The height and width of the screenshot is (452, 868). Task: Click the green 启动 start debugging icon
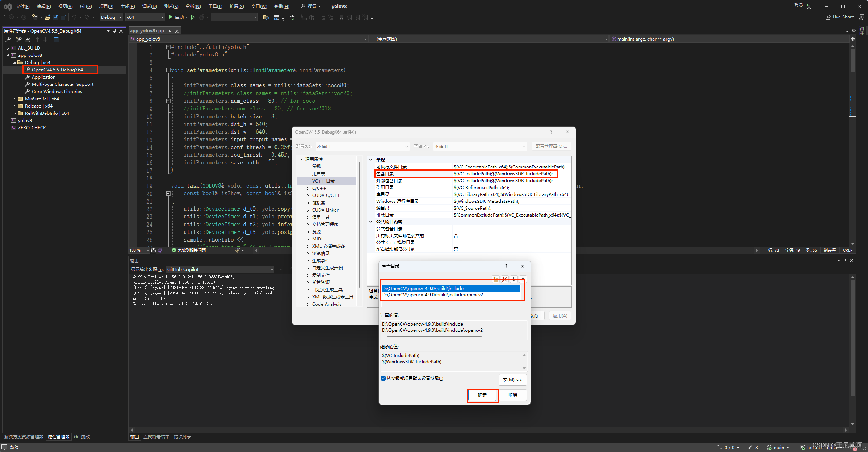171,17
